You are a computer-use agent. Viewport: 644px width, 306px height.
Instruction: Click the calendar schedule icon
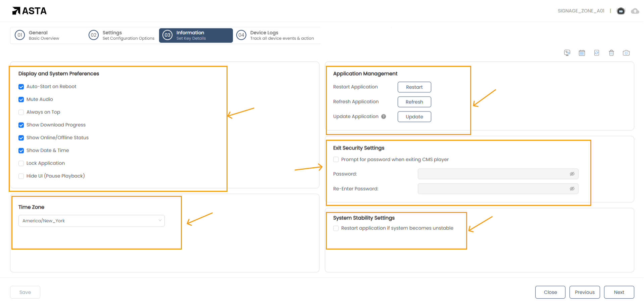[x=582, y=53]
